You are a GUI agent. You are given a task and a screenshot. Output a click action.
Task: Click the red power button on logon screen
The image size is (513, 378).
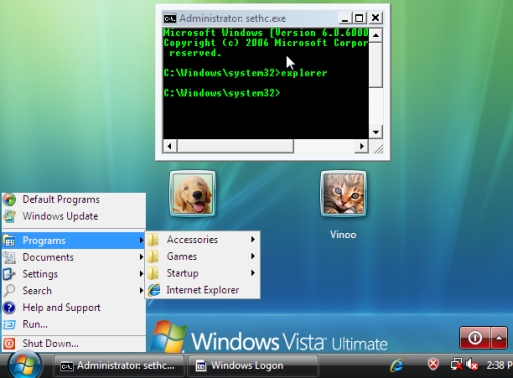tap(475, 338)
